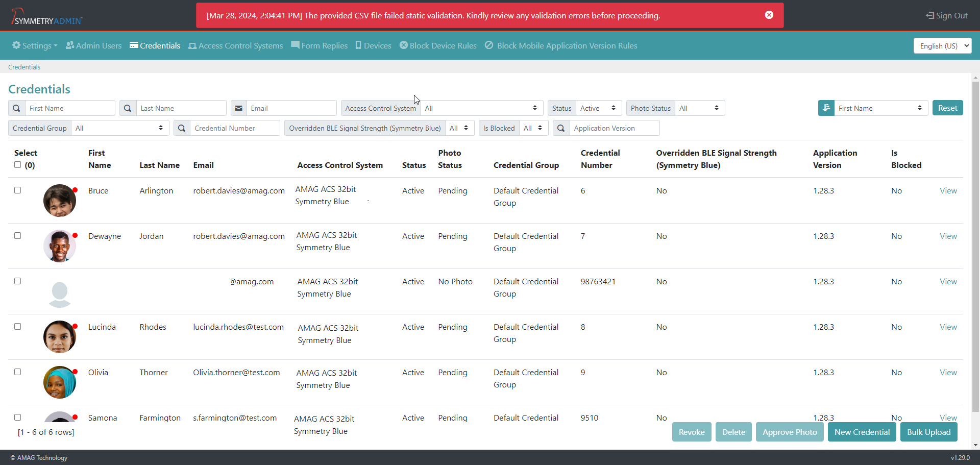The image size is (980, 465).
Task: Click the Credentials breadcrumb link
Action: tap(24, 67)
